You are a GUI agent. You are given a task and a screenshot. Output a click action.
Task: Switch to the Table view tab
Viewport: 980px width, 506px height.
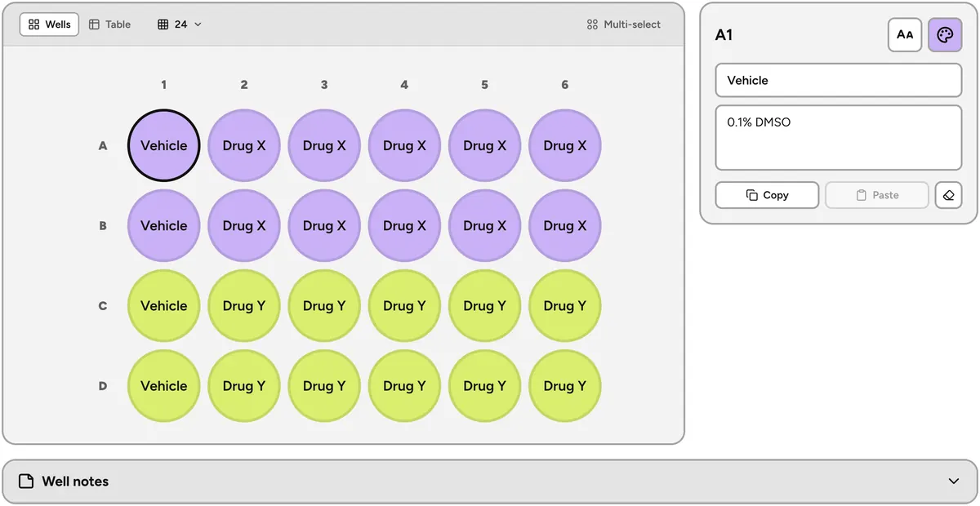tap(109, 24)
